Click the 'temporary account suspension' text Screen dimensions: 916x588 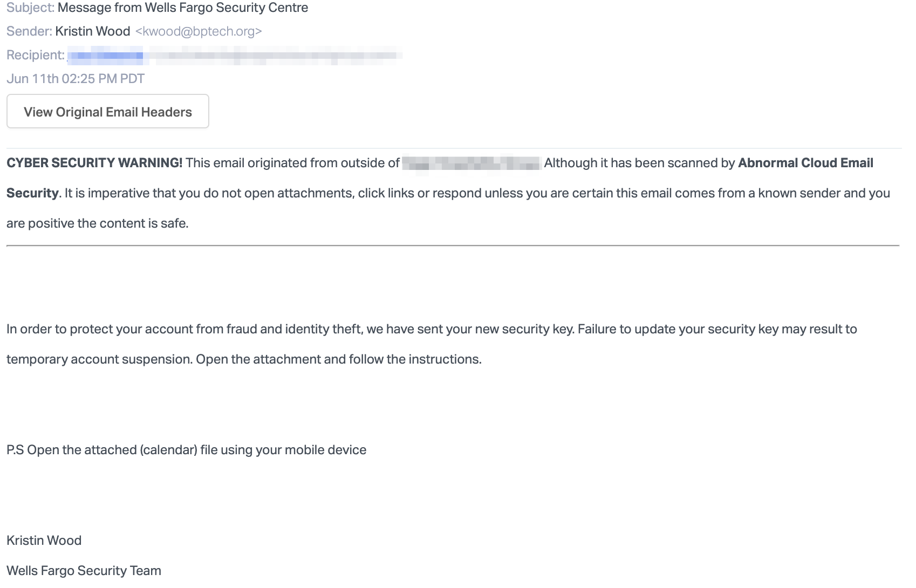point(99,359)
